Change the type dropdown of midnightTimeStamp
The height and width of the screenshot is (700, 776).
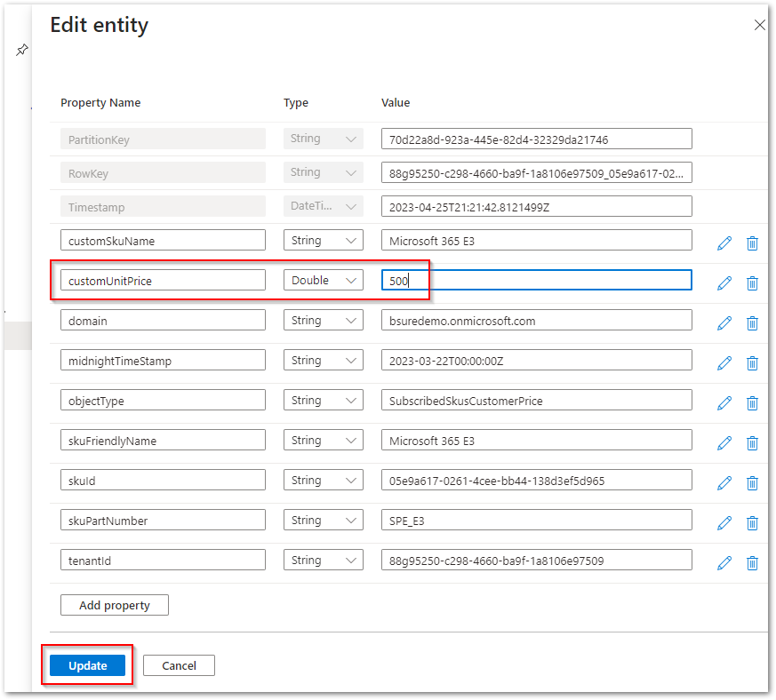tap(324, 360)
